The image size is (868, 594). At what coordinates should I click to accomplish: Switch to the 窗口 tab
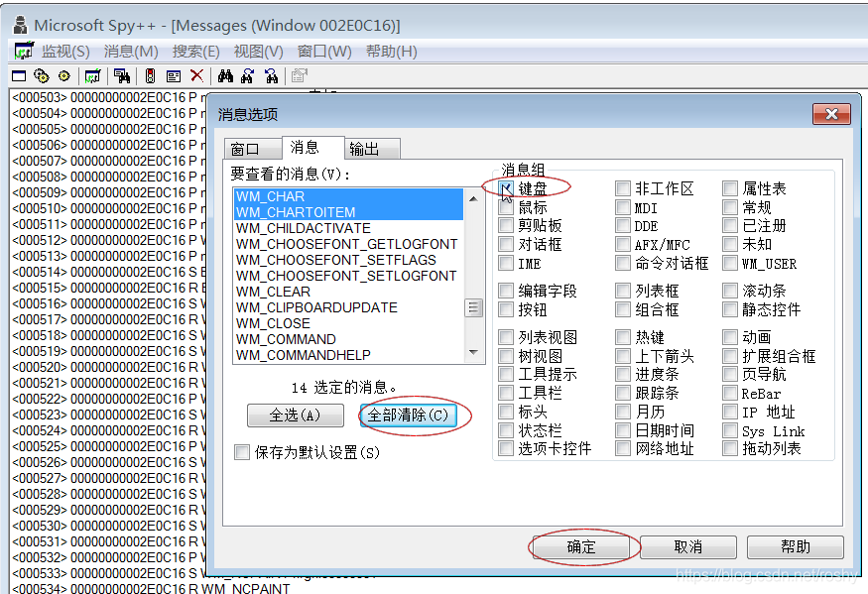tap(253, 149)
